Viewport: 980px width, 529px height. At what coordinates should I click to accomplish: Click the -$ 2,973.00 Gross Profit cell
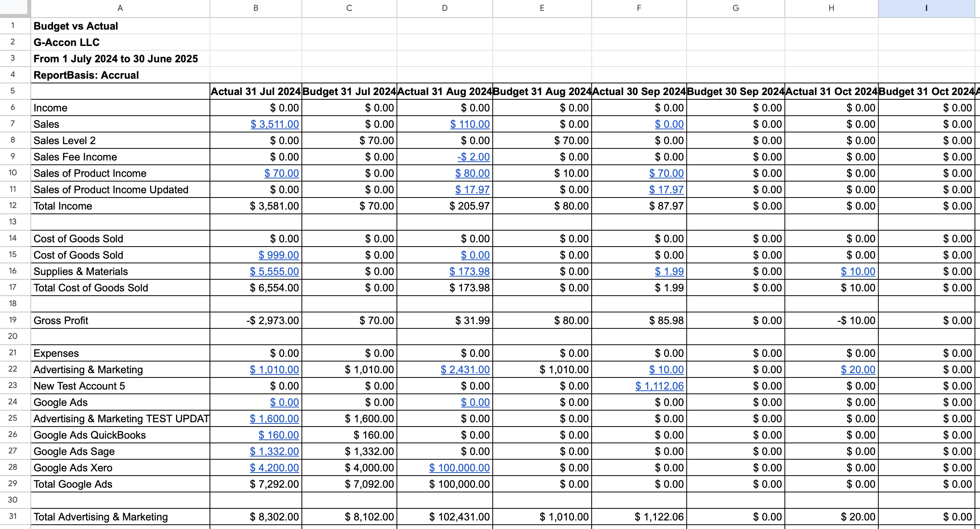[x=256, y=321]
